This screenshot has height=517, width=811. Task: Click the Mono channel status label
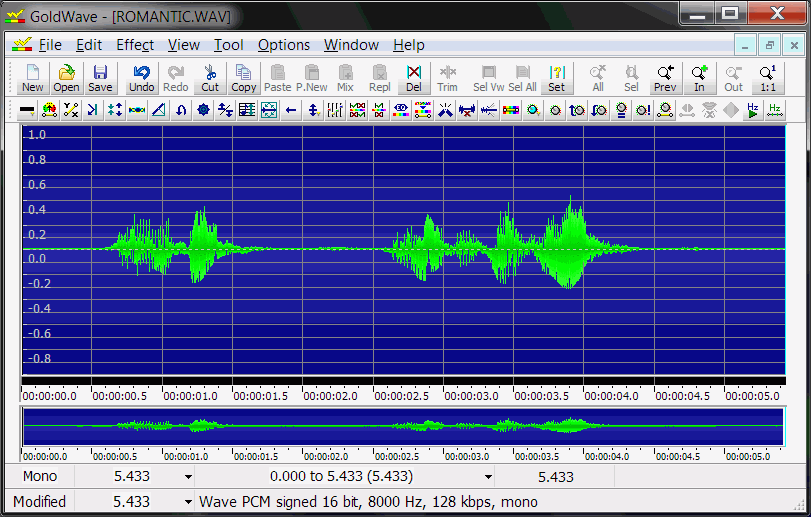click(x=40, y=477)
